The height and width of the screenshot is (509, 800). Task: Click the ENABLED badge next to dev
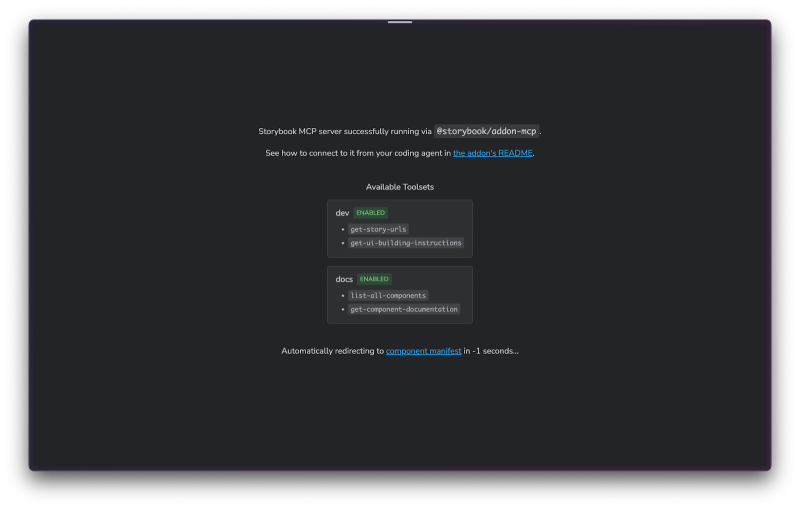pos(370,213)
